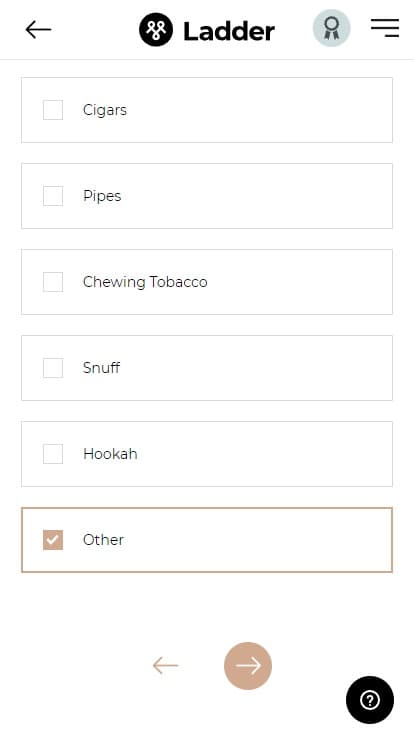Screen dimensions: 414x736
Task: Uncheck the Other checkbox
Action: click(53, 540)
